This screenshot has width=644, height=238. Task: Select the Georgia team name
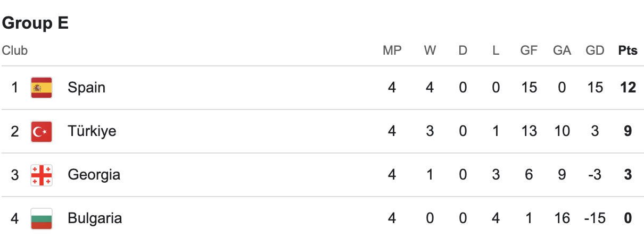(94, 175)
